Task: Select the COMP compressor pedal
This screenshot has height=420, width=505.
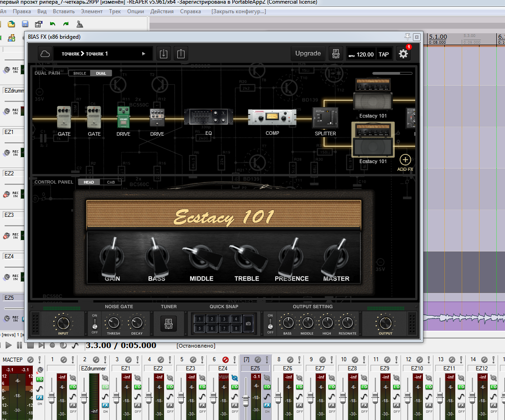Action: coord(272,118)
